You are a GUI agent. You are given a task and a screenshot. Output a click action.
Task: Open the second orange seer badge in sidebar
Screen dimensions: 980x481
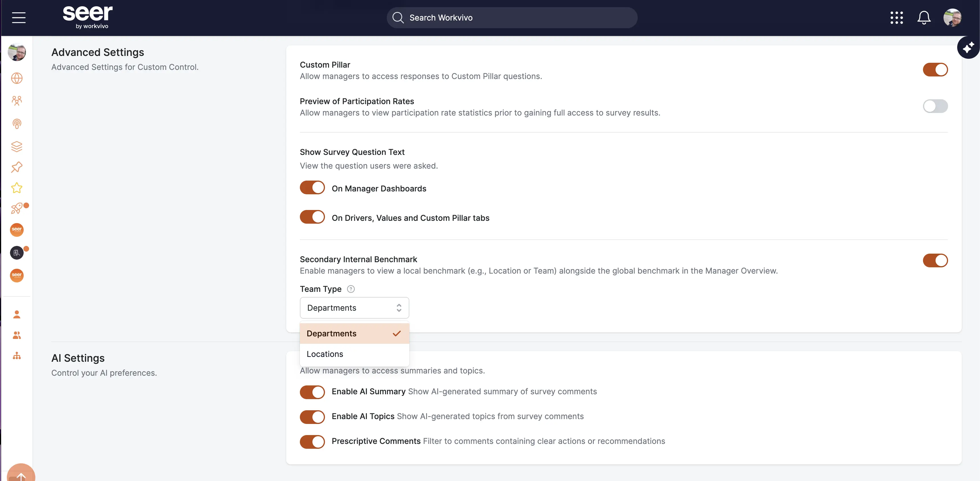click(17, 276)
